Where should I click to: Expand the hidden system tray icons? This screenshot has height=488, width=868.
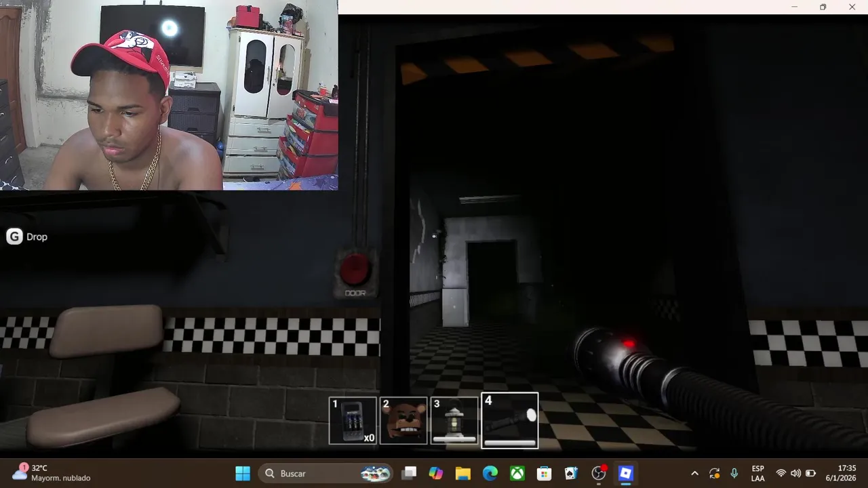click(x=694, y=473)
